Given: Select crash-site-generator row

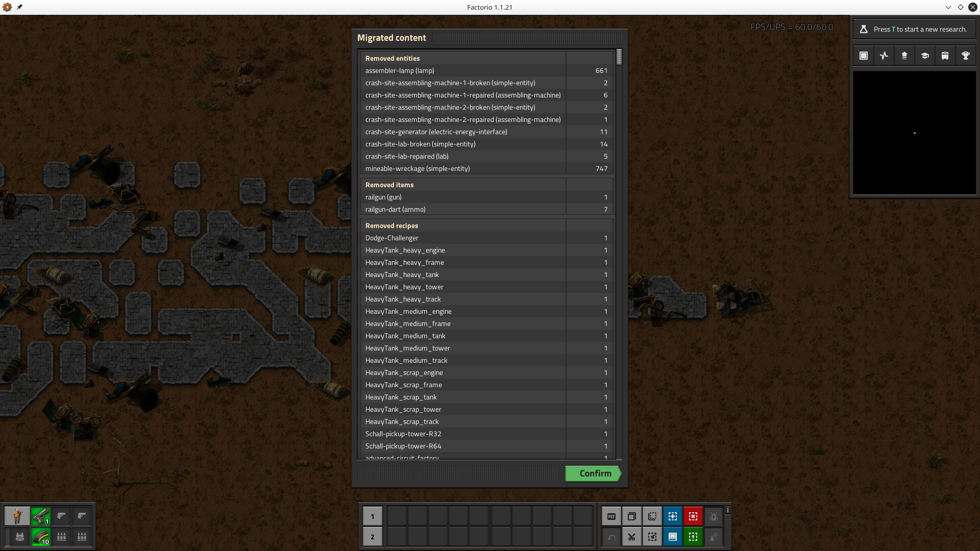Looking at the screenshot, I should click(486, 132).
